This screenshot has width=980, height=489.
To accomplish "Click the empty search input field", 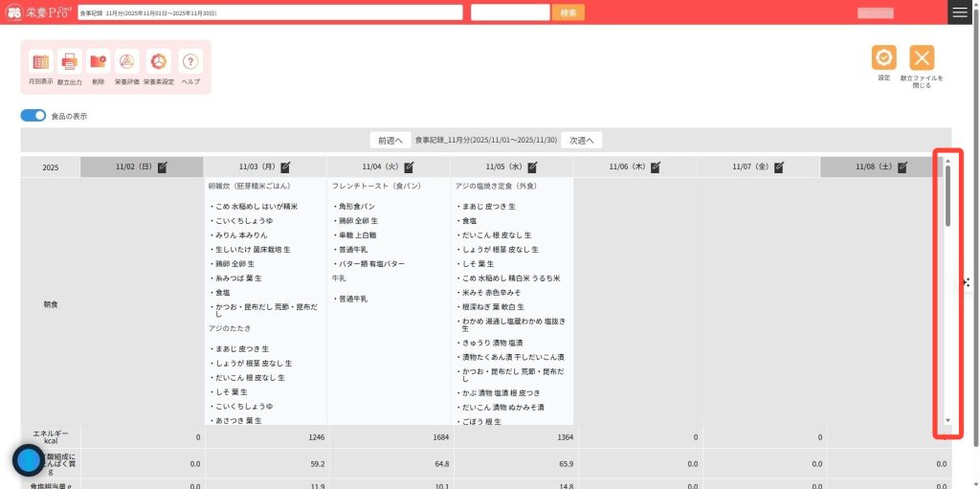I will click(510, 12).
